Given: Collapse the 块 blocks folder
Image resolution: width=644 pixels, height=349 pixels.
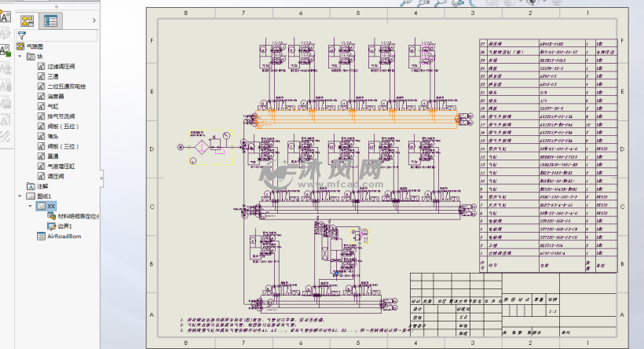Looking at the screenshot, I should coord(20,57).
